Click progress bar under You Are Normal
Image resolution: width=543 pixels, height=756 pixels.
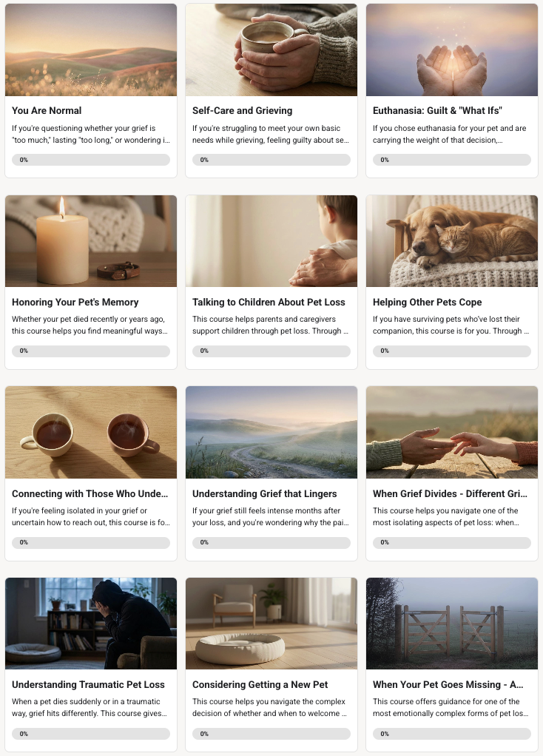[x=91, y=160]
